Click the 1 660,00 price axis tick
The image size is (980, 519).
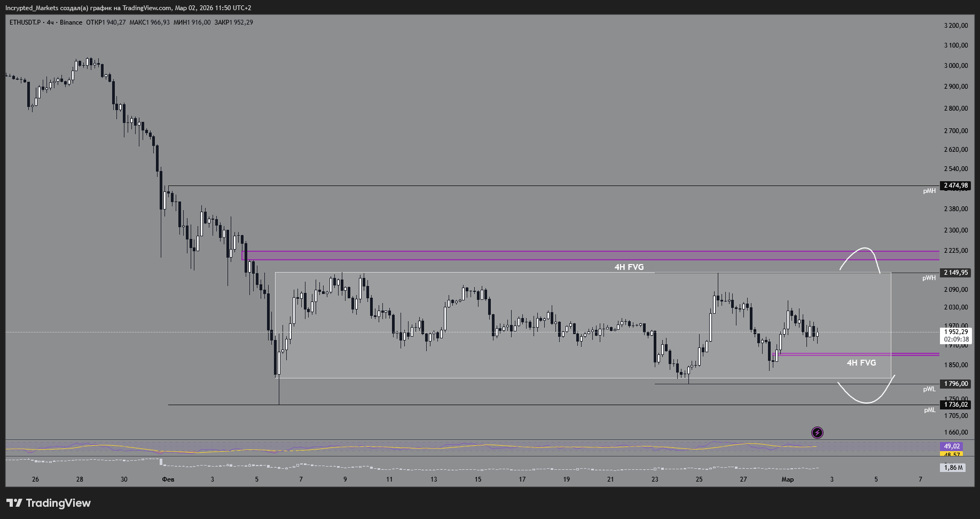(956, 432)
